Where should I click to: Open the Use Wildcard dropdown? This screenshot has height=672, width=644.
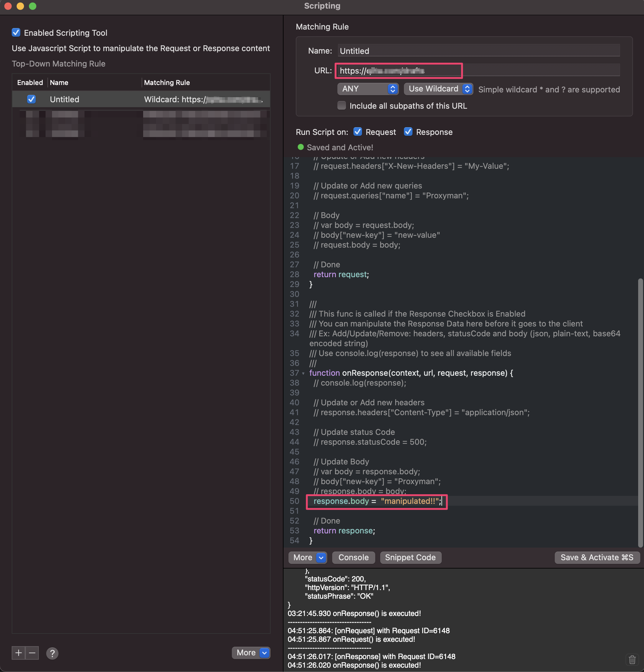tap(438, 89)
